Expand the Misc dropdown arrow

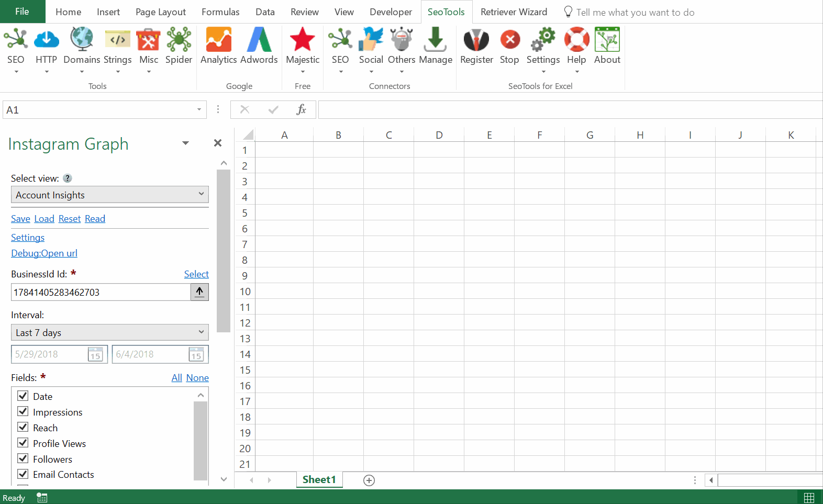point(149,72)
